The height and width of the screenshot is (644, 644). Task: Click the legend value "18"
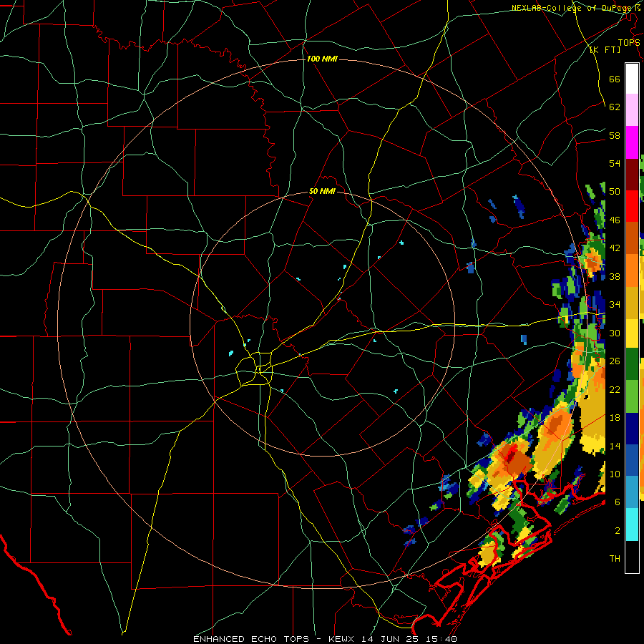tap(615, 418)
